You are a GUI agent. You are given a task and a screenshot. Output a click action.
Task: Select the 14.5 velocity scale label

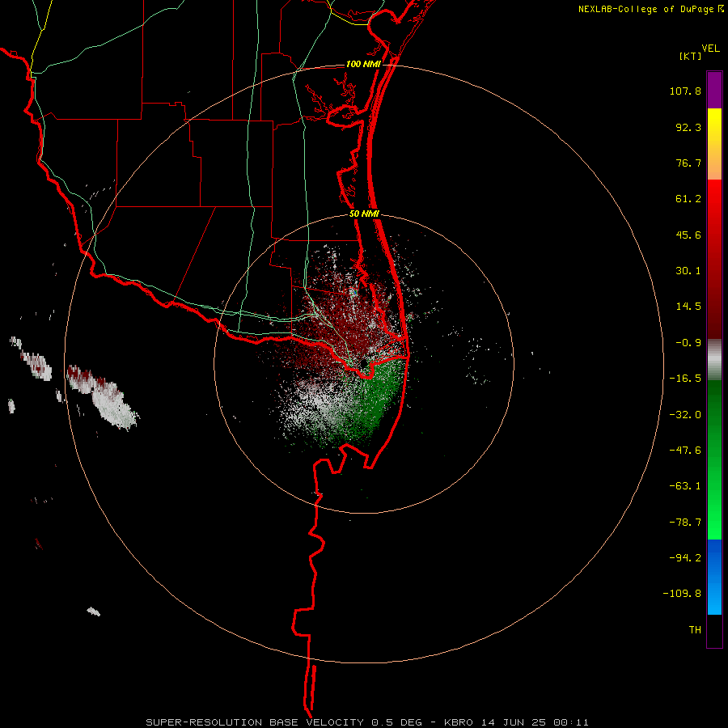[x=688, y=307]
